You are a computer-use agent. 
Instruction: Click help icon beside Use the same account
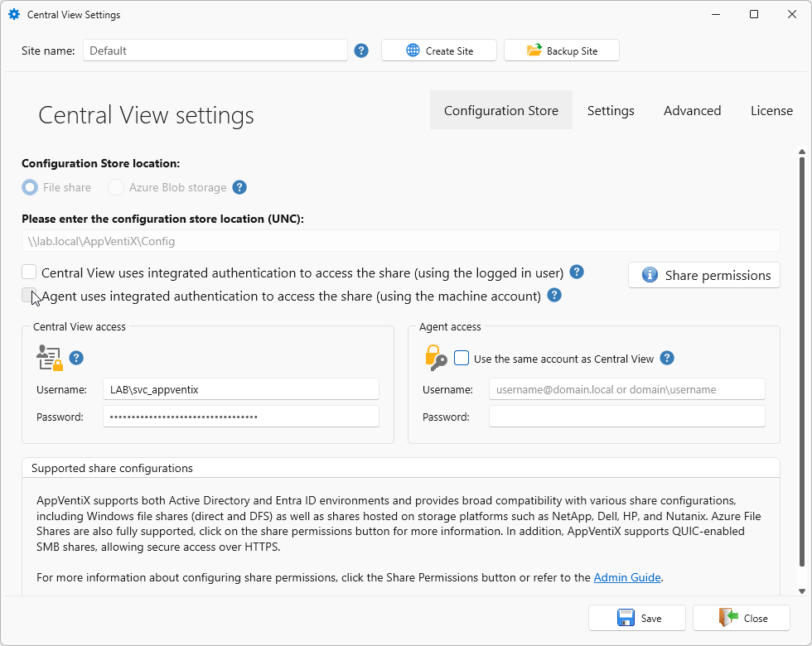point(667,358)
